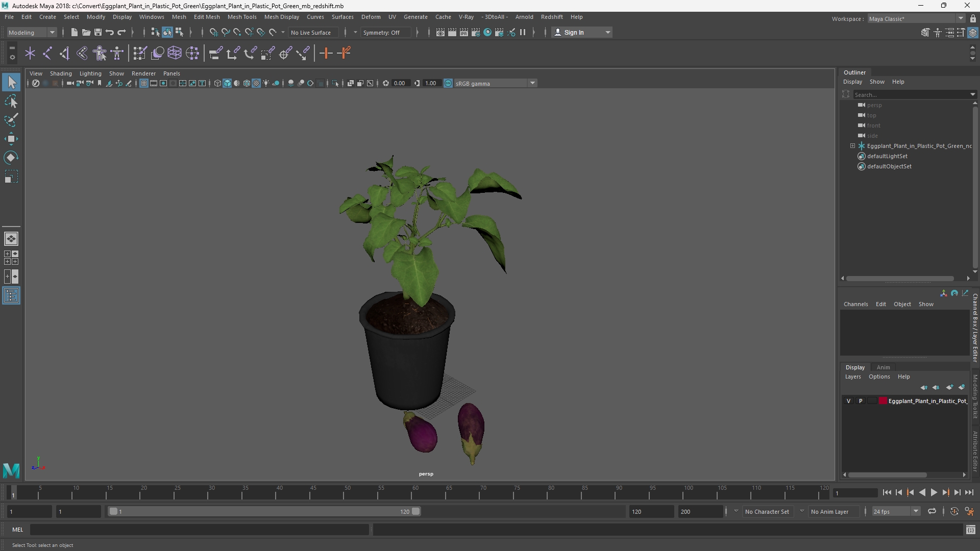Open the Workspace Maya Classic dropdown

(x=916, y=18)
